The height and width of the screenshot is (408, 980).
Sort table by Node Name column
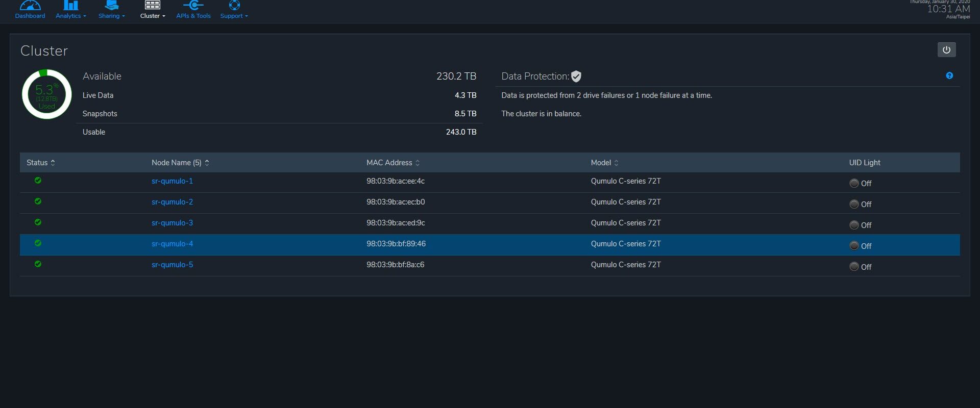pos(180,163)
